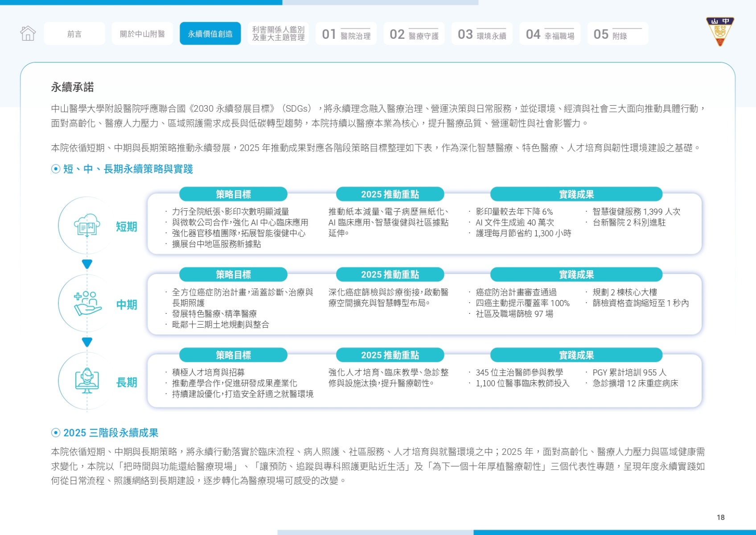
Task: Click text 智慧復健服務 1,399 人次
Action: pos(637,212)
